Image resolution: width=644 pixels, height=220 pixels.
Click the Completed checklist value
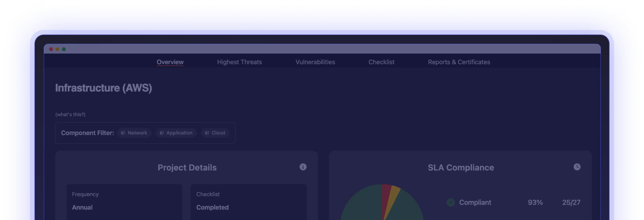point(212,207)
